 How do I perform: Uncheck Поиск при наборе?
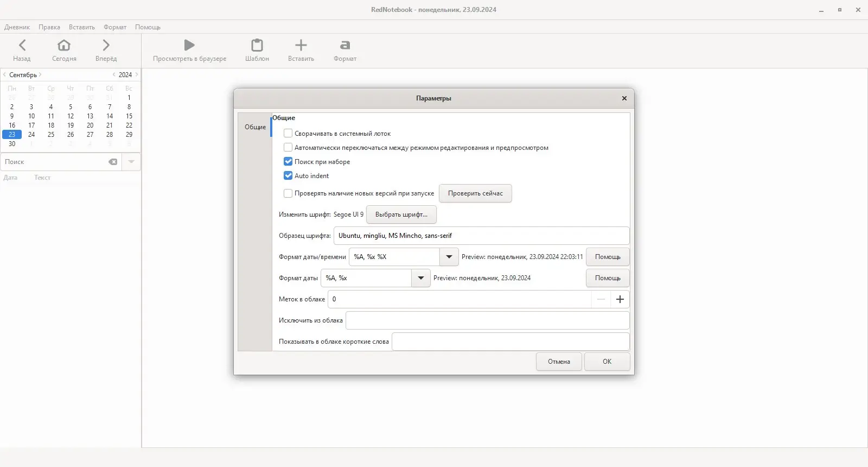click(x=288, y=161)
